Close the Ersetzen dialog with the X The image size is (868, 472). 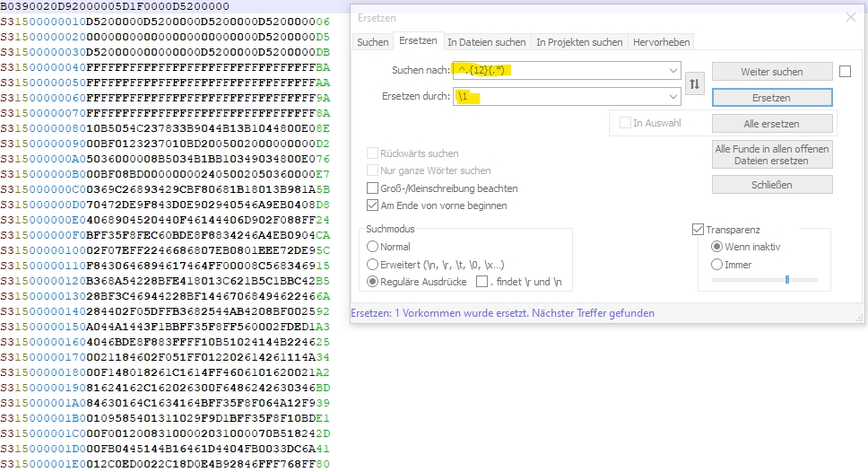point(850,17)
